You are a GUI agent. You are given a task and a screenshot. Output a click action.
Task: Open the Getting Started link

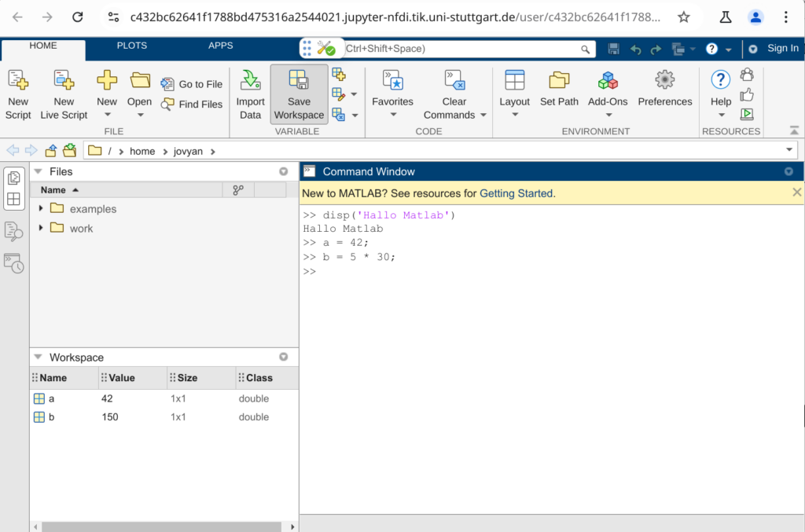516,193
